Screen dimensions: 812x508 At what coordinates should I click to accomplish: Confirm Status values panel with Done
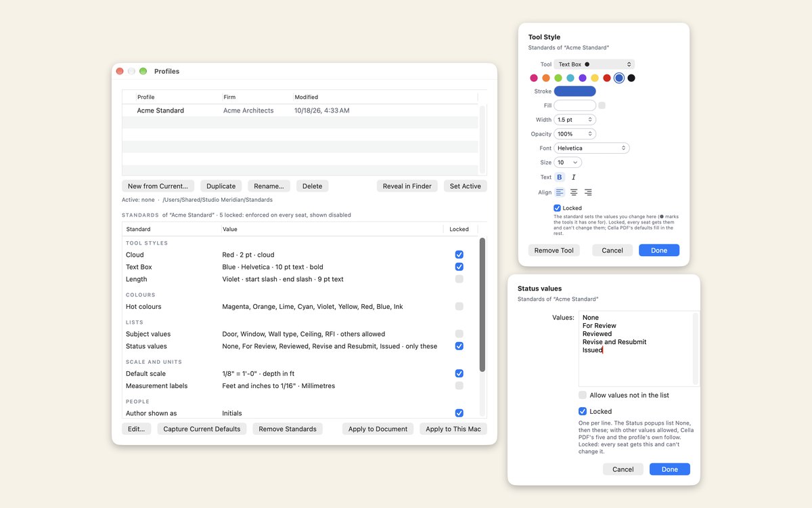point(670,469)
